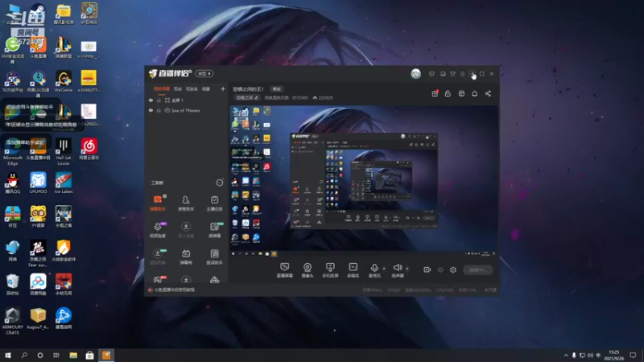Add 多媒体 multimedia source
Viewport: 644px width, 362px height.
[x=353, y=270]
